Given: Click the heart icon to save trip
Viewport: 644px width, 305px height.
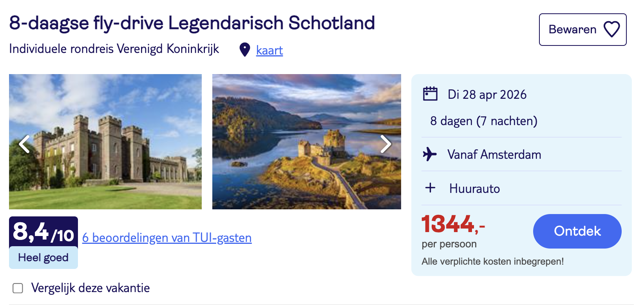Looking at the screenshot, I should 611,29.
